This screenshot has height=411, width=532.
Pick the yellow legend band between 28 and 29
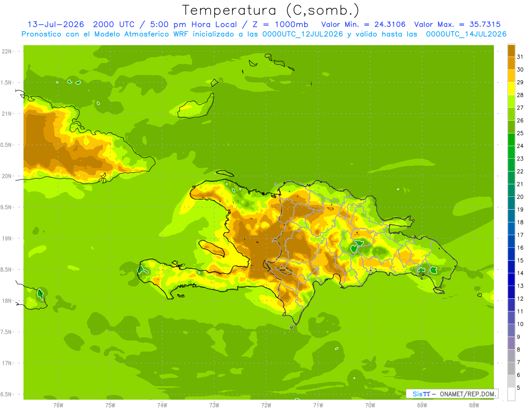click(x=511, y=89)
